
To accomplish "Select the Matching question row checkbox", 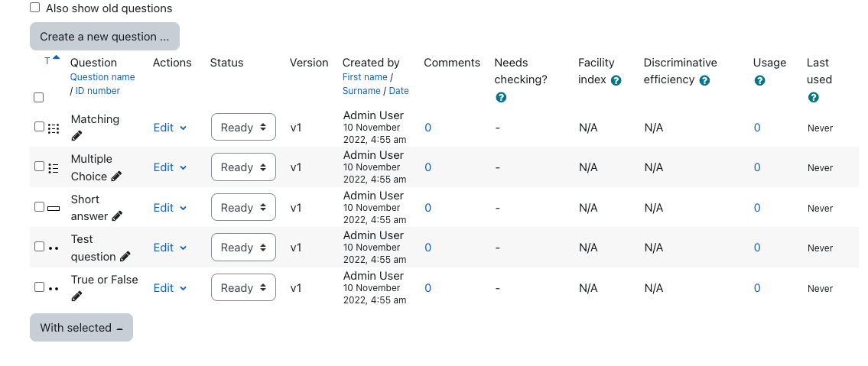I will [x=39, y=127].
